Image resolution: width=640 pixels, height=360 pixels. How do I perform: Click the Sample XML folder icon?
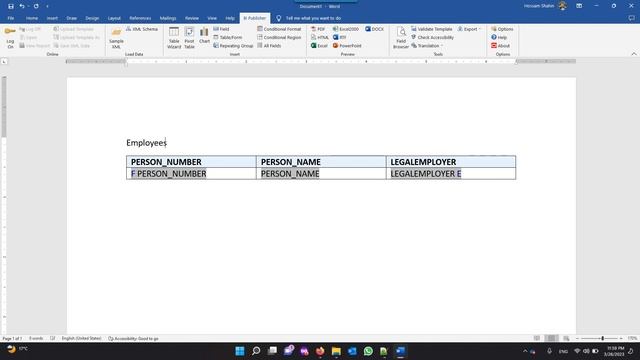click(x=116, y=32)
